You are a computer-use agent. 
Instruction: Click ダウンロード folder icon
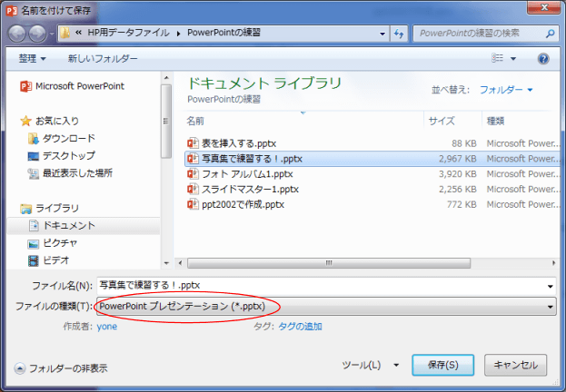click(x=34, y=139)
